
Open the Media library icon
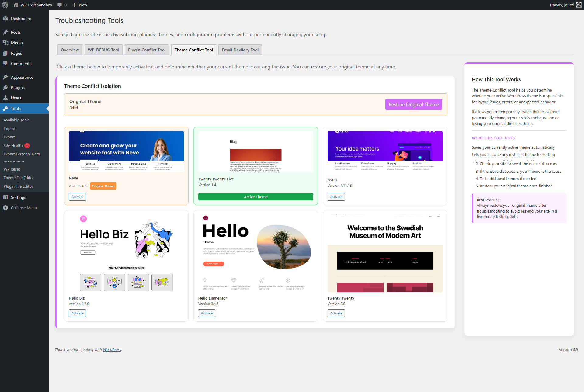[x=6, y=43]
